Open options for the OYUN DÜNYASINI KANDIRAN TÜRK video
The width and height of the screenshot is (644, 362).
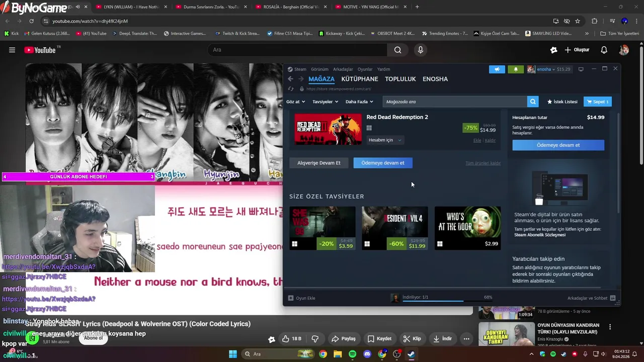pyautogui.click(x=610, y=327)
